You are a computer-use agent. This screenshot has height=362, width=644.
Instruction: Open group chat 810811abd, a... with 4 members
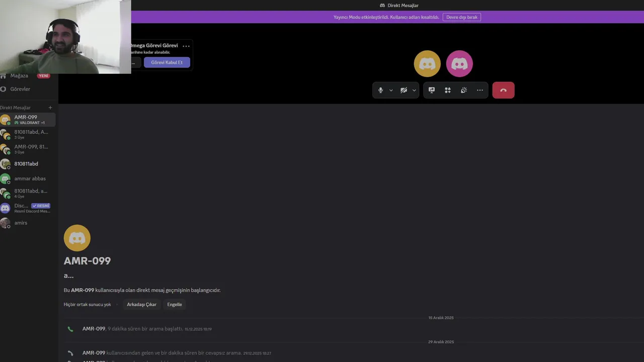point(28,193)
